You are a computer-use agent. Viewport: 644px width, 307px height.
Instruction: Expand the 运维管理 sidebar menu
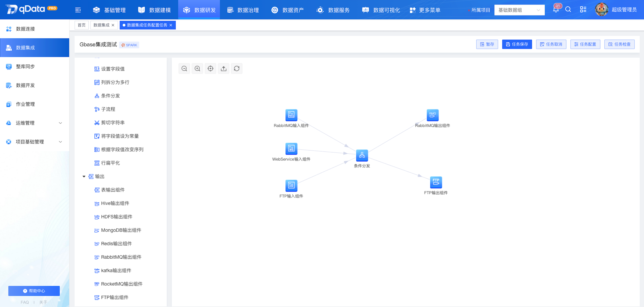(35, 123)
